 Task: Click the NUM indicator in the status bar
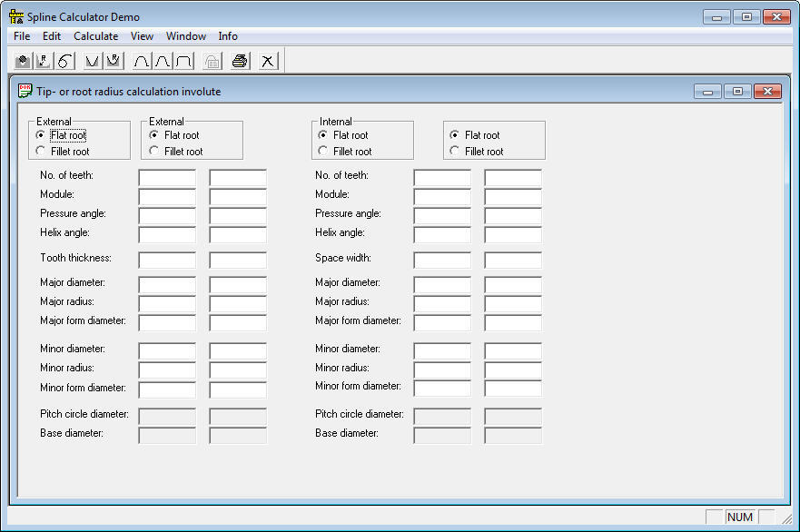click(740, 517)
